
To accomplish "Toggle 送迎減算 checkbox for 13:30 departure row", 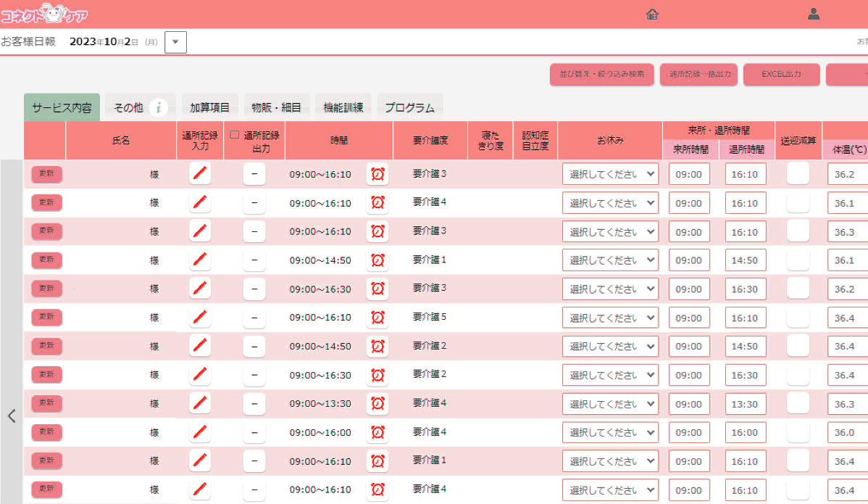I will (798, 403).
